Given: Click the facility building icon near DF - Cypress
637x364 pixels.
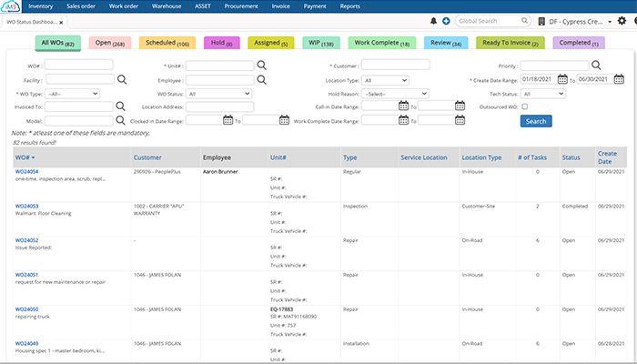Looking at the screenshot, I should [541, 22].
